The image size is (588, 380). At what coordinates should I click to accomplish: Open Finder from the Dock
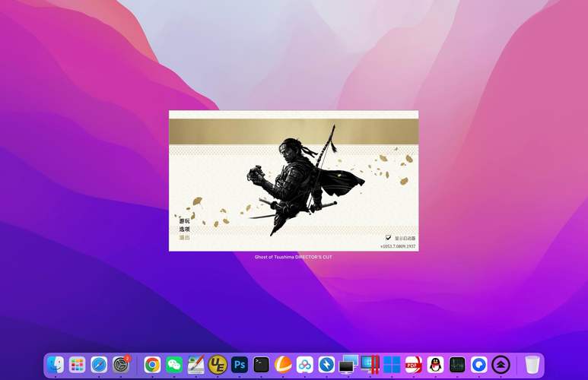(56, 364)
